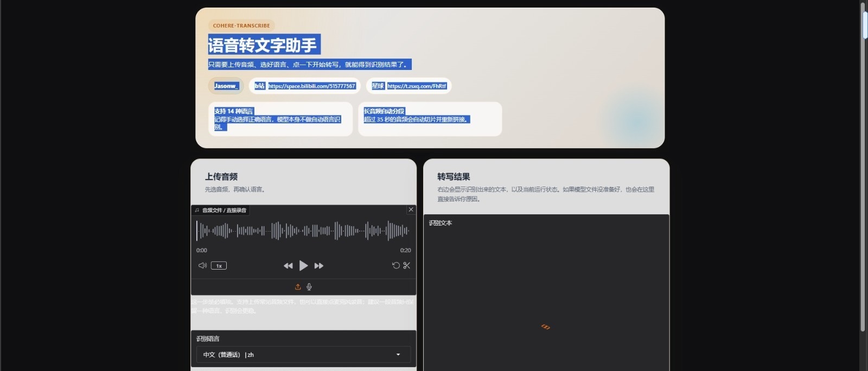Change the 1x playback speed
Image resolution: width=868 pixels, height=371 pixels.
click(x=219, y=266)
